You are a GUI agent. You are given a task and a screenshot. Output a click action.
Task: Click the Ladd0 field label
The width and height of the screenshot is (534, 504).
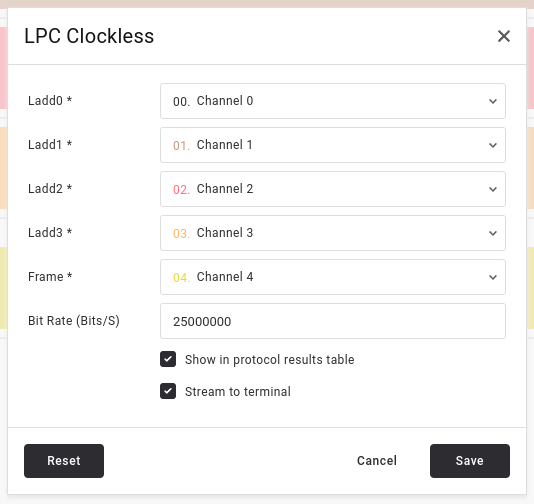[50, 101]
